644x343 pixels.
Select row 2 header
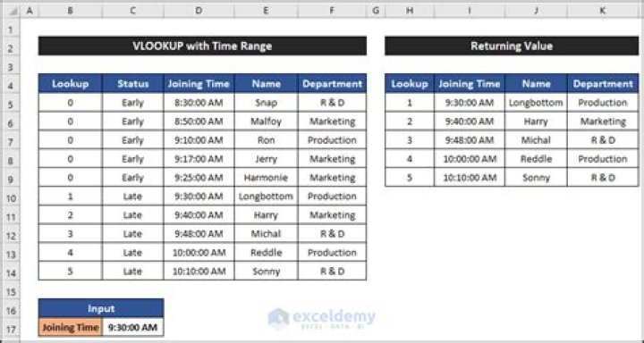click(10, 48)
